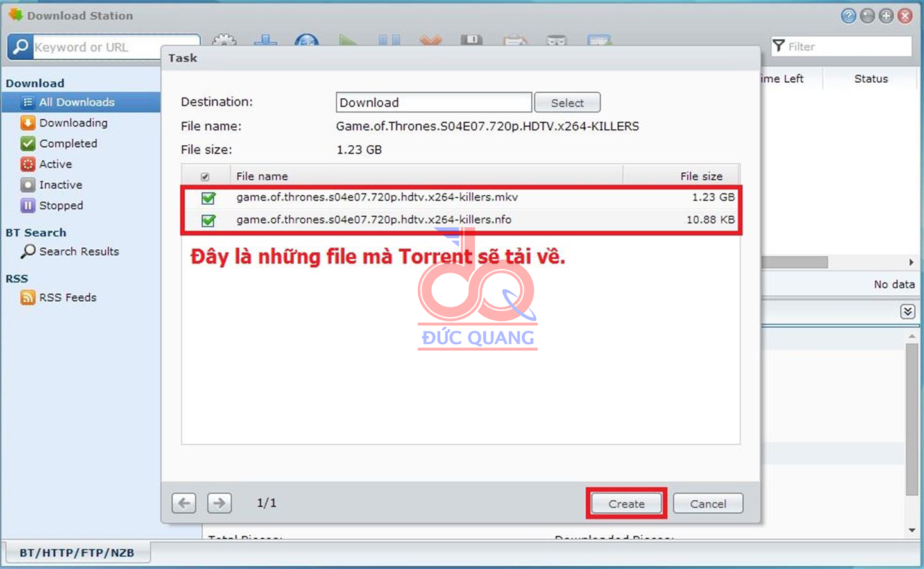Click the Destination text field showing Download
This screenshot has height=569, width=924.
click(434, 103)
